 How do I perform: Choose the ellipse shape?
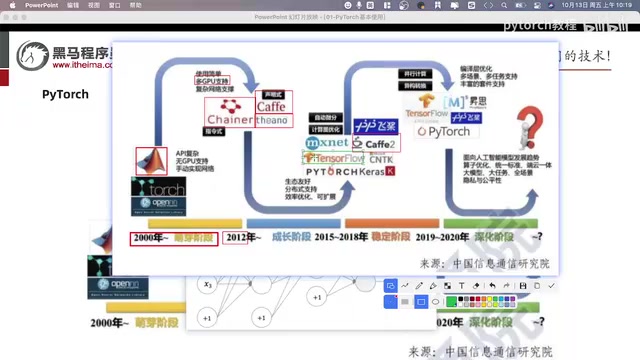[436, 302]
